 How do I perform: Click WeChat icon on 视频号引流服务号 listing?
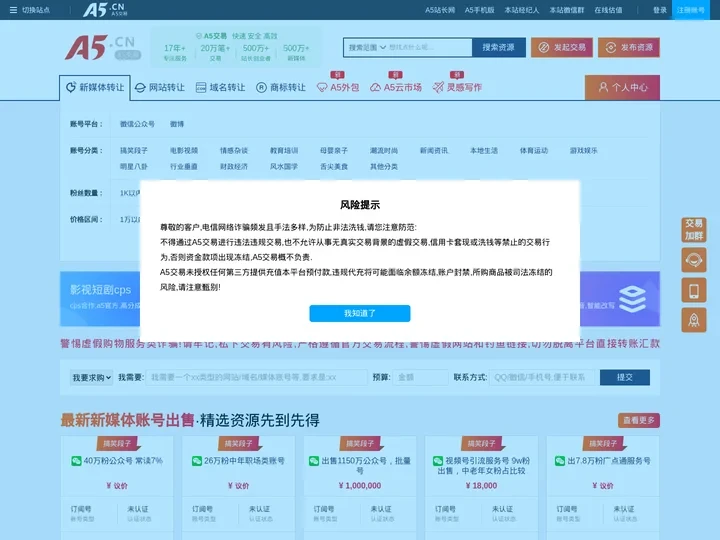tap(438, 461)
